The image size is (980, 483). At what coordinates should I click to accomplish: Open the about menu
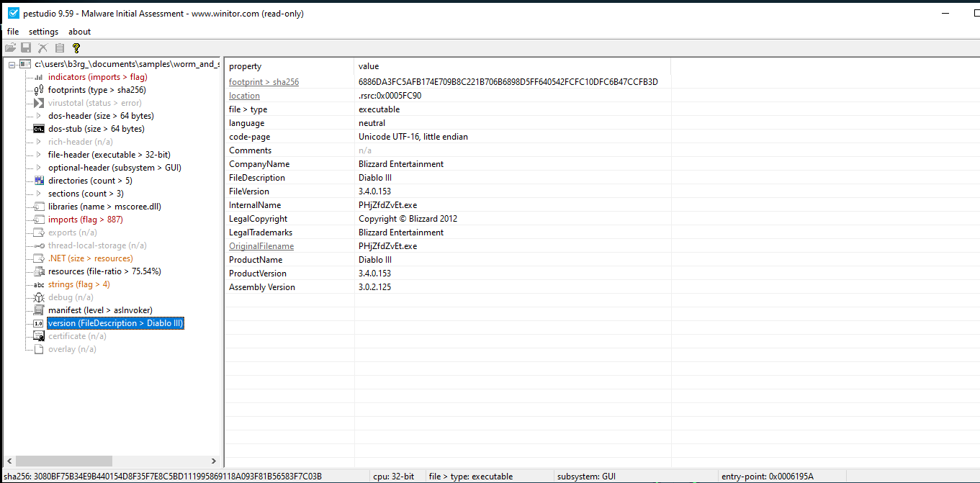pos(80,32)
